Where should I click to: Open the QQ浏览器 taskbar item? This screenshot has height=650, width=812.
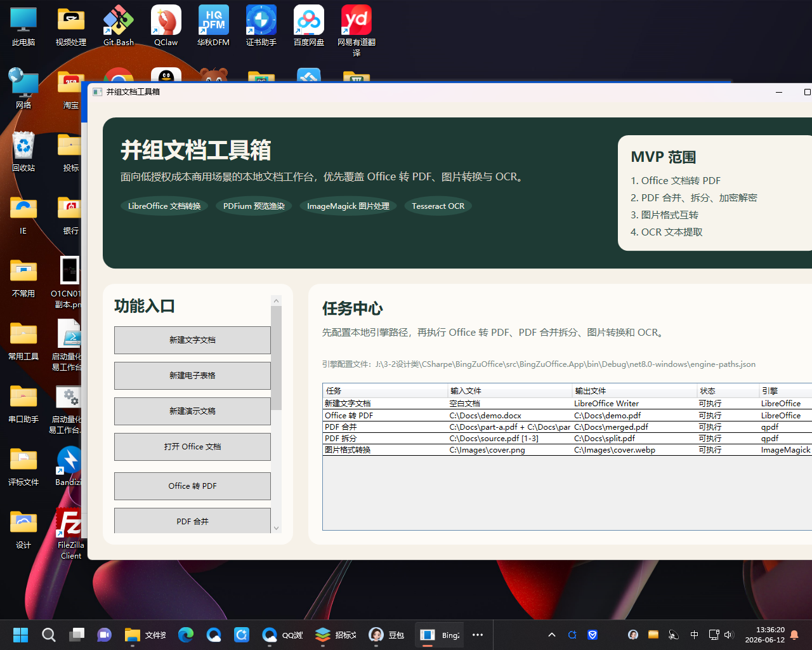[282, 635]
